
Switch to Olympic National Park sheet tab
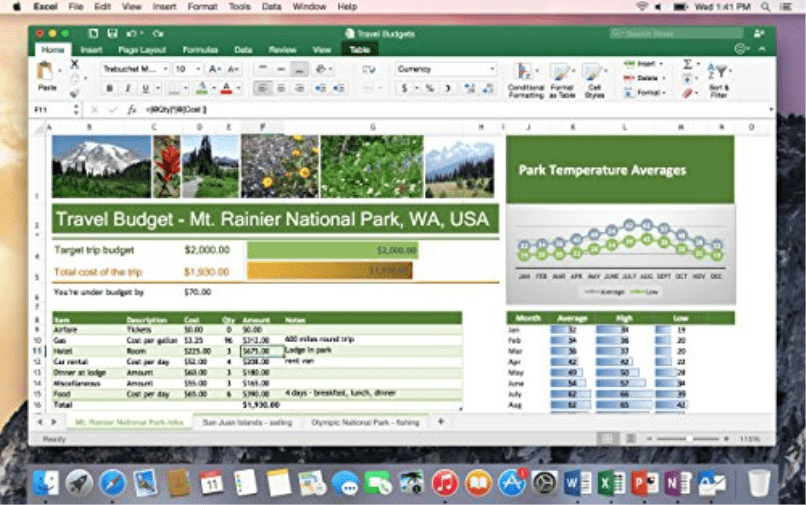(365, 422)
